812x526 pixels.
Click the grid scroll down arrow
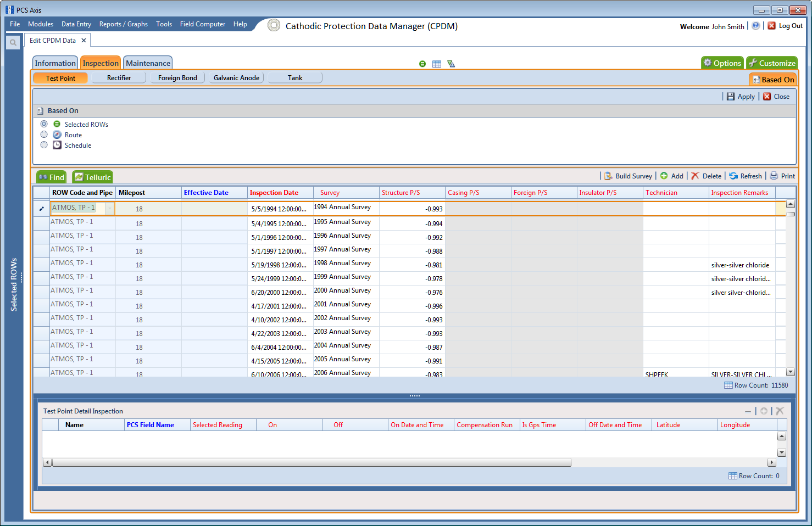pos(791,372)
